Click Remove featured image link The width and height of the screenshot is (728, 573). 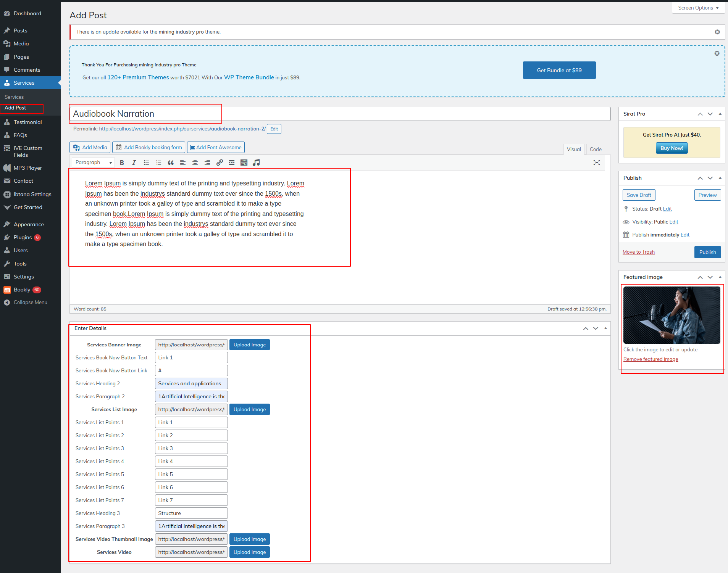[651, 359]
